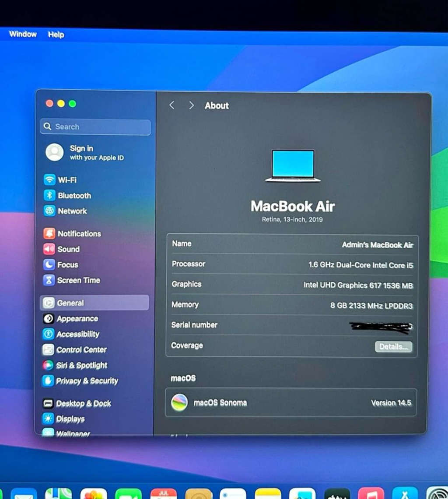
Task: Open Privacy & Security settings
Action: [x=49, y=381]
